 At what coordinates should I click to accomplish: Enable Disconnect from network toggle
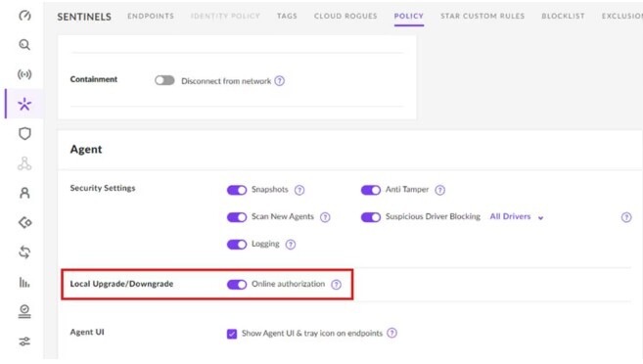(x=164, y=80)
